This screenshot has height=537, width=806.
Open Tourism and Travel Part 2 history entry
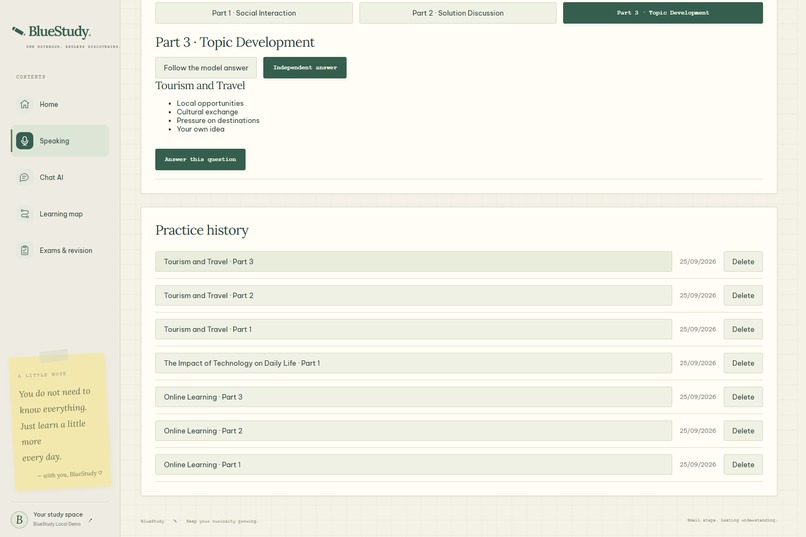pyautogui.click(x=413, y=295)
